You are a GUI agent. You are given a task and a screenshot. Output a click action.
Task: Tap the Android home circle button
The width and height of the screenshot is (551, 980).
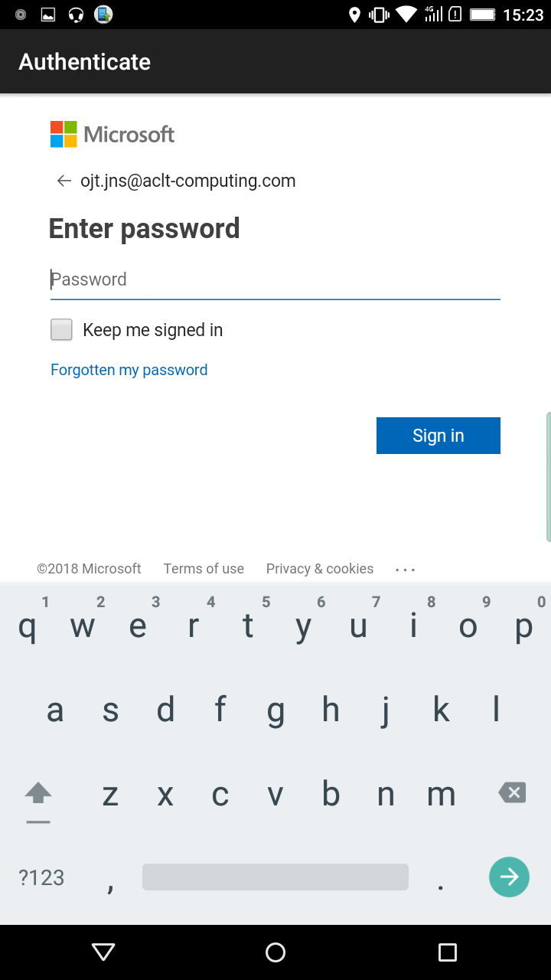tap(275, 952)
